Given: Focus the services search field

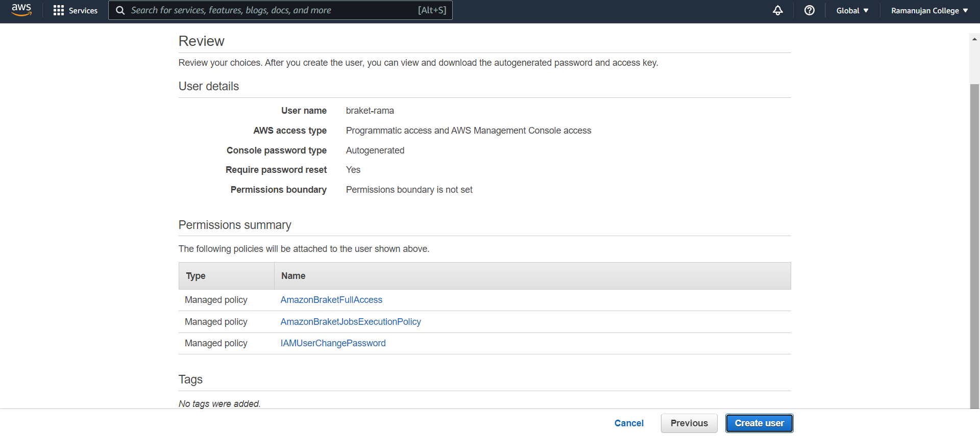Looking at the screenshot, I should (x=280, y=10).
